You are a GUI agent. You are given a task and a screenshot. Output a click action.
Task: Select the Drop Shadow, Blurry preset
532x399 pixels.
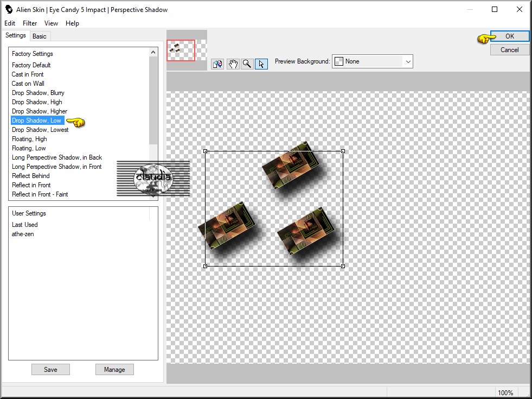[38, 93]
